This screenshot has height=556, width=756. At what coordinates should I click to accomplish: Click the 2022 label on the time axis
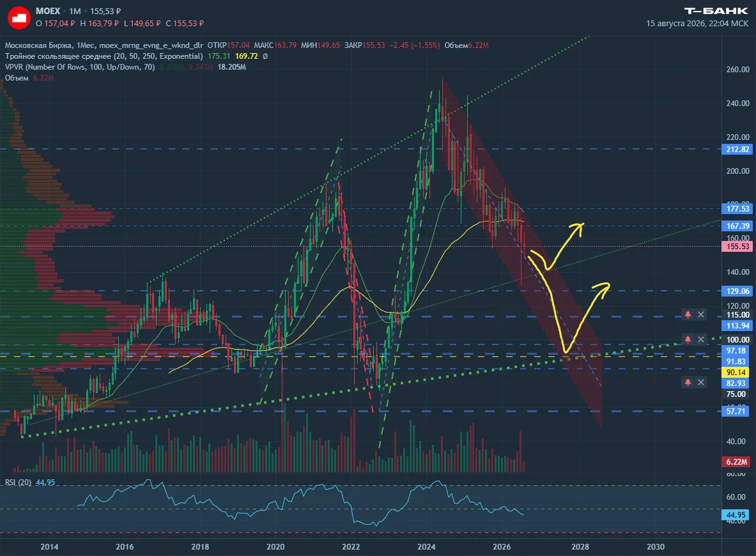click(x=351, y=546)
